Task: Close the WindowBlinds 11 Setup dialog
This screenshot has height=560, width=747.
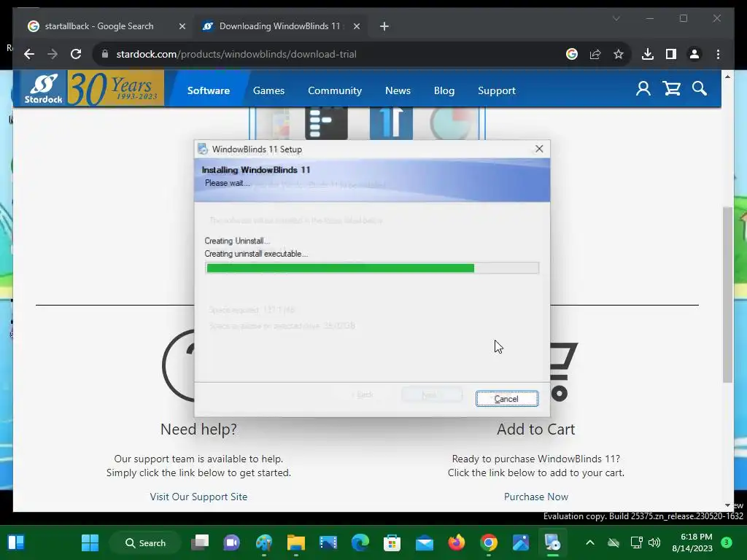Action: tap(539, 149)
